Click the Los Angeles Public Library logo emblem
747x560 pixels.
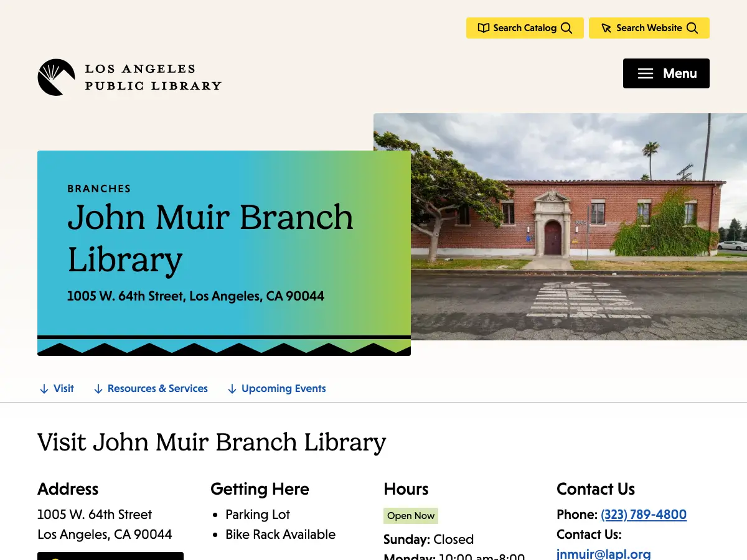point(56,77)
